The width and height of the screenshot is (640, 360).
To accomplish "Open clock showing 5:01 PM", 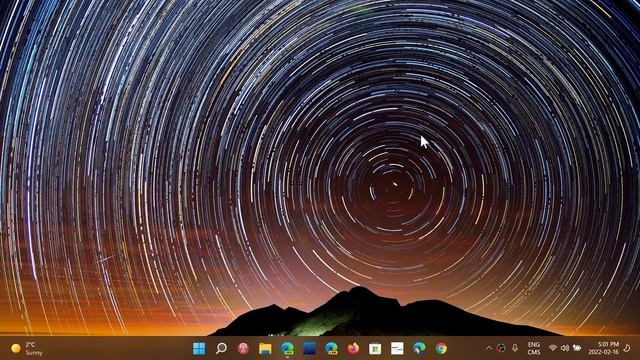I will coord(604,348).
